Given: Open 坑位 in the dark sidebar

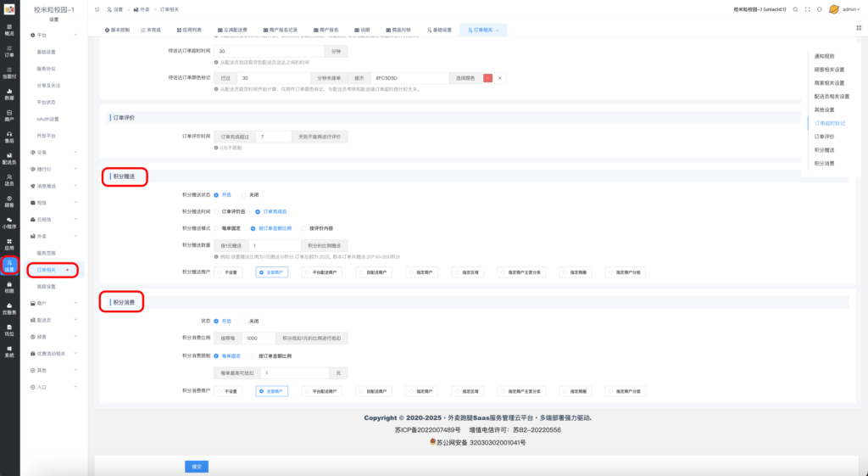Looking at the screenshot, I should (9, 330).
